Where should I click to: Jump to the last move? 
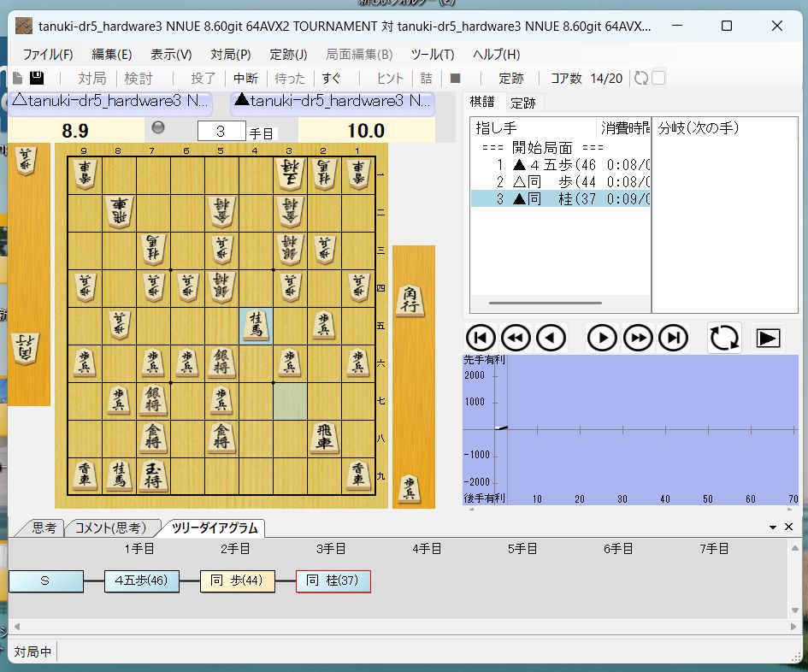674,339
